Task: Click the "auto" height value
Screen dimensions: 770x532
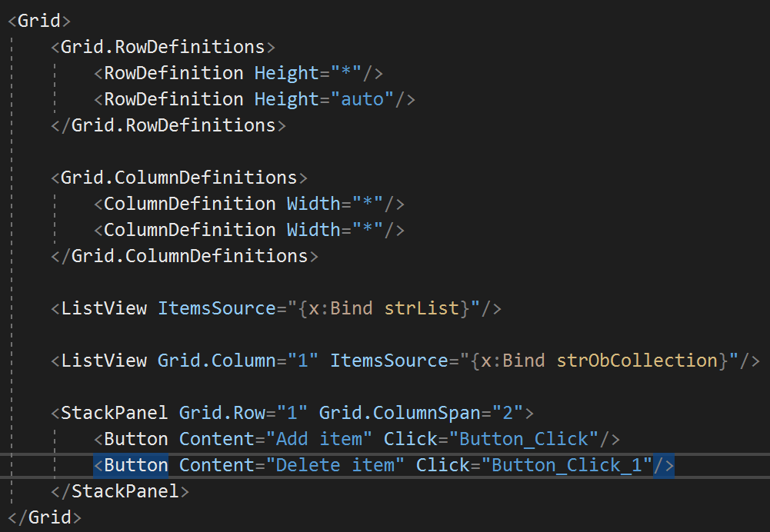Action: 362,99
